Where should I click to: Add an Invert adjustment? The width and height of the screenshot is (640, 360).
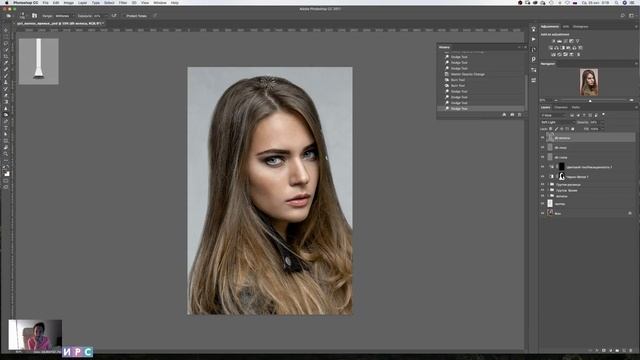[553, 54]
